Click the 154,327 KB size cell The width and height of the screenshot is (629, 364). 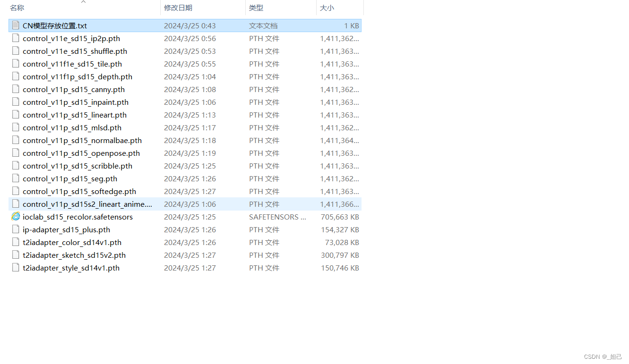340,229
